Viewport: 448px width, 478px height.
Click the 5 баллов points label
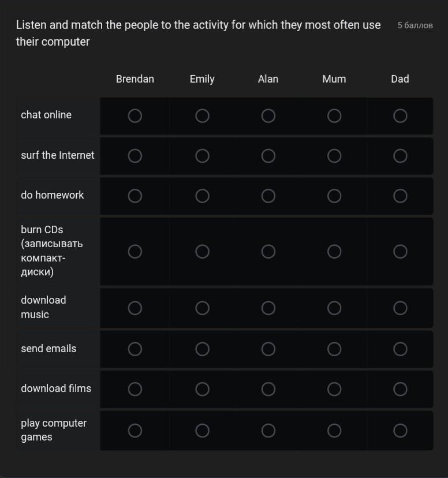point(415,25)
